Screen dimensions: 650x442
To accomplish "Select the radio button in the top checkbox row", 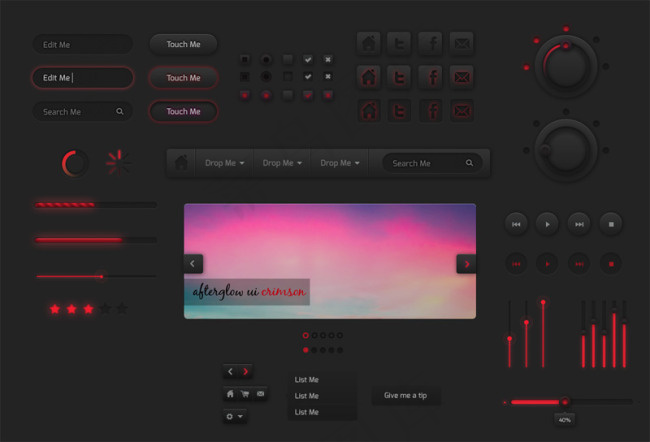I will (x=266, y=59).
